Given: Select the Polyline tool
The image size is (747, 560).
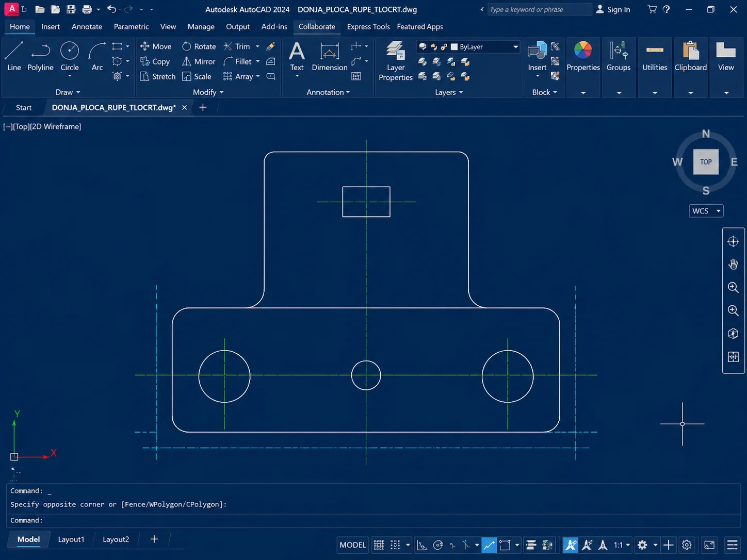Looking at the screenshot, I should click(40, 56).
